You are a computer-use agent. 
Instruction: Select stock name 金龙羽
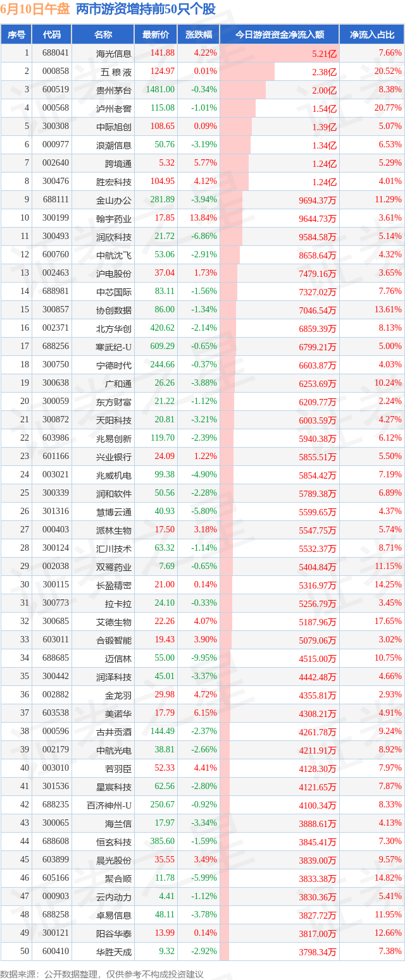click(118, 695)
